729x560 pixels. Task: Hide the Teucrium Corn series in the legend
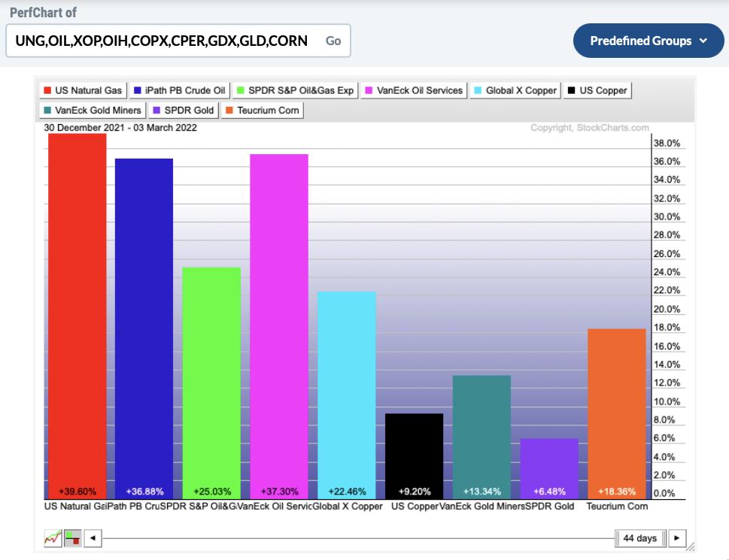point(263,110)
